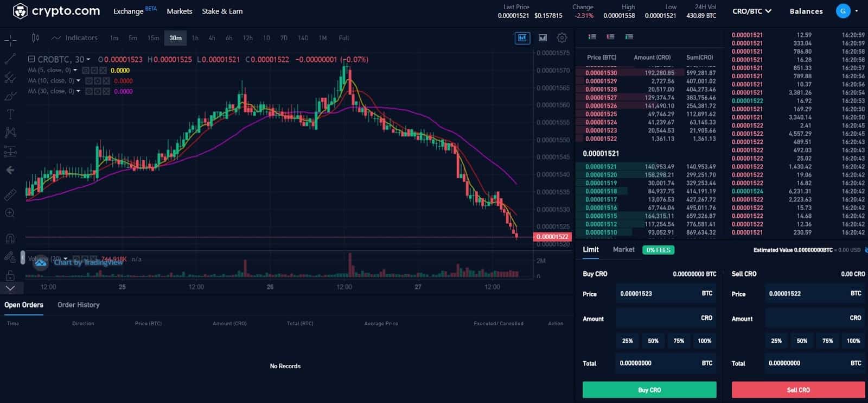868x403 pixels.
Task: Select the prediction and measurement tool
Action: click(10, 152)
